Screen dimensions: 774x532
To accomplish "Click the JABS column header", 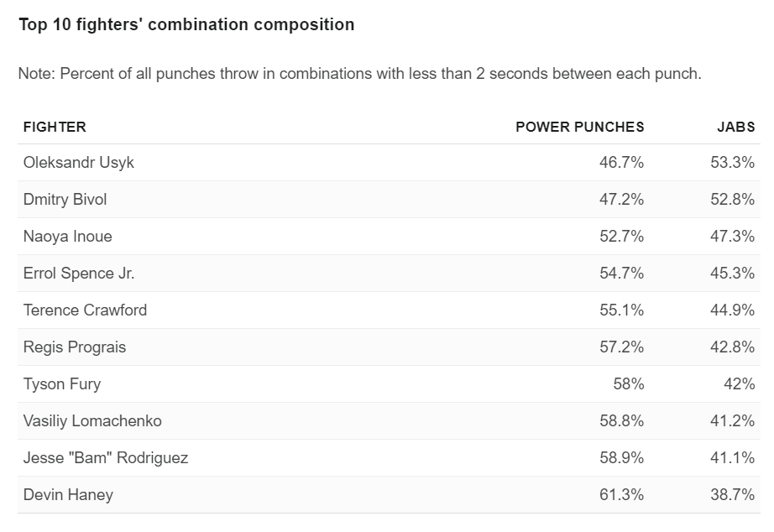I will tap(735, 127).
